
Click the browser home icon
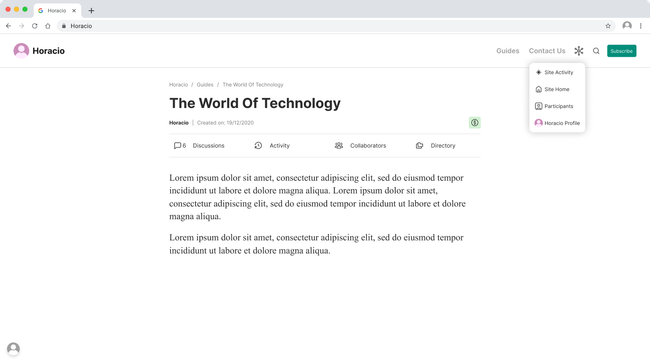pos(48,26)
